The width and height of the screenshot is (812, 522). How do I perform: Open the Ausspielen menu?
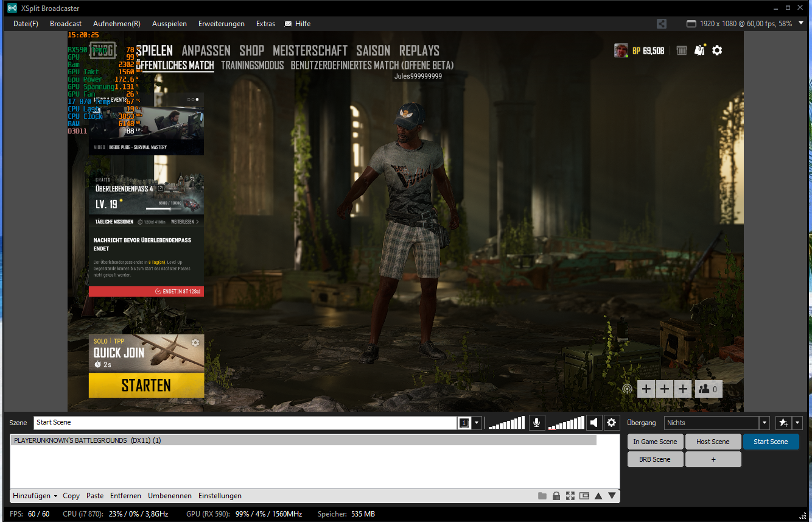170,24
